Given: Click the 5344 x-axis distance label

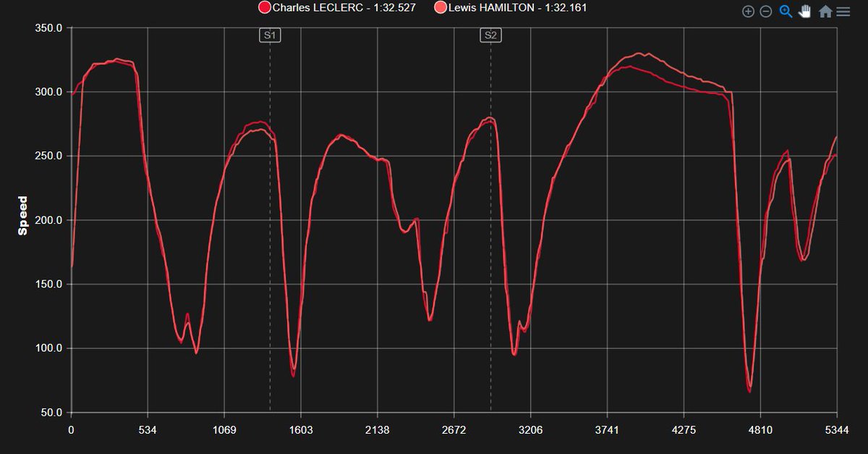Looking at the screenshot, I should (x=837, y=429).
